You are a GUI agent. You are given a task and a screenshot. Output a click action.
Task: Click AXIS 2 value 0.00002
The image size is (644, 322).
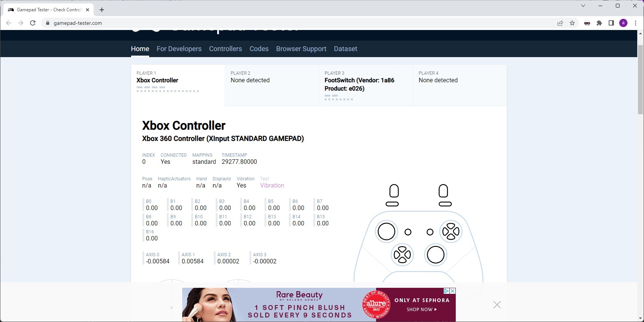[228, 262]
